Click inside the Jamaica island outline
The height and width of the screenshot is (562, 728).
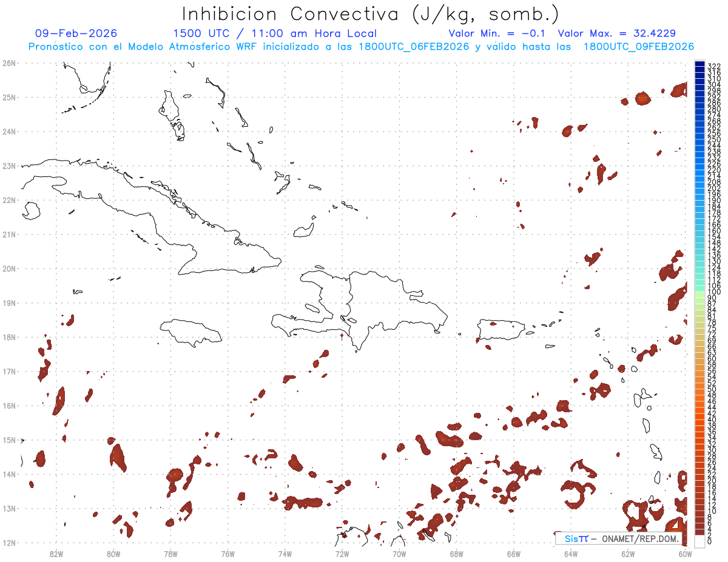[x=191, y=332]
